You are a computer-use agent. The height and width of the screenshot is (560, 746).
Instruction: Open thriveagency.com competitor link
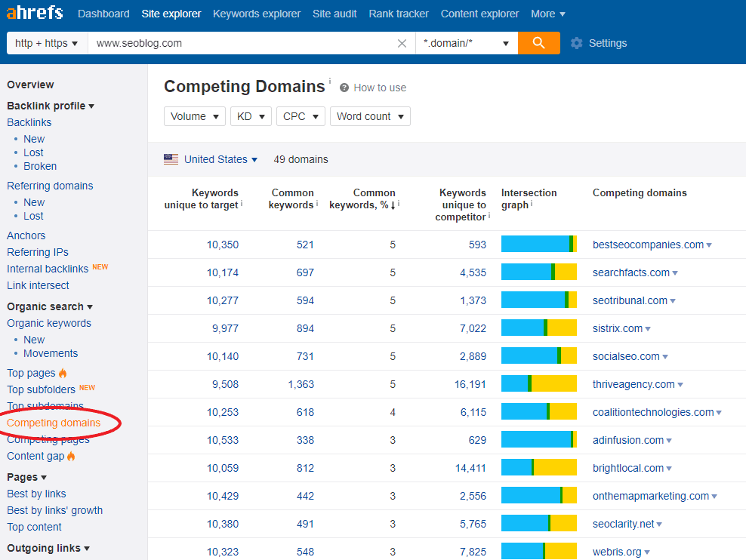pos(633,385)
